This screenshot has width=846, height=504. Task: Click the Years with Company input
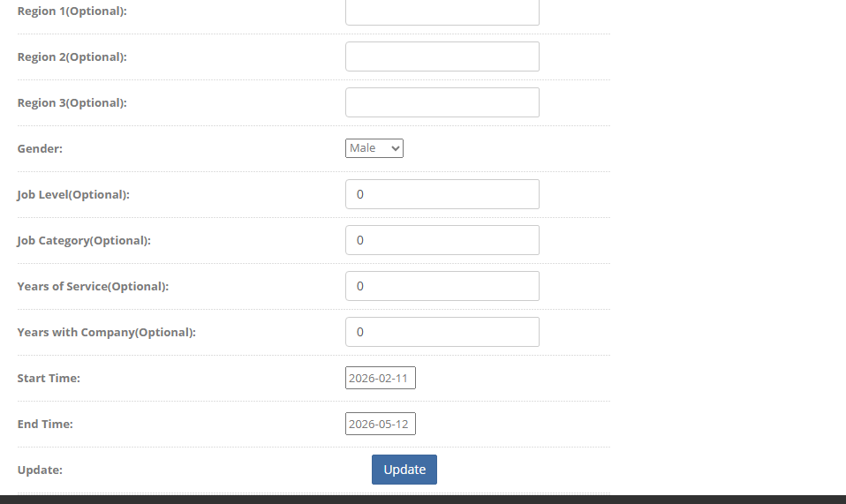click(x=442, y=332)
